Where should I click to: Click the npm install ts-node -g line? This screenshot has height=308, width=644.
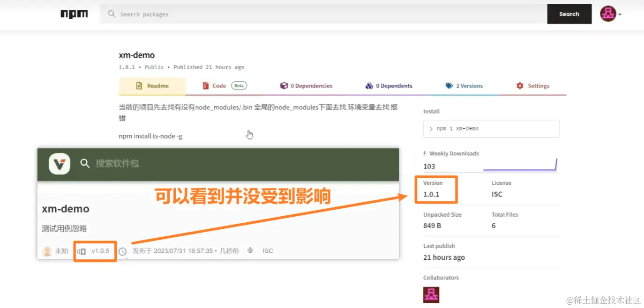(x=151, y=136)
